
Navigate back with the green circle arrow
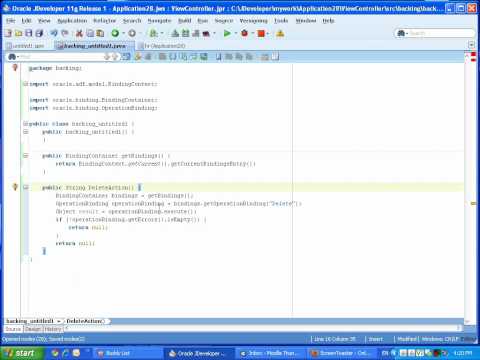coord(115,33)
